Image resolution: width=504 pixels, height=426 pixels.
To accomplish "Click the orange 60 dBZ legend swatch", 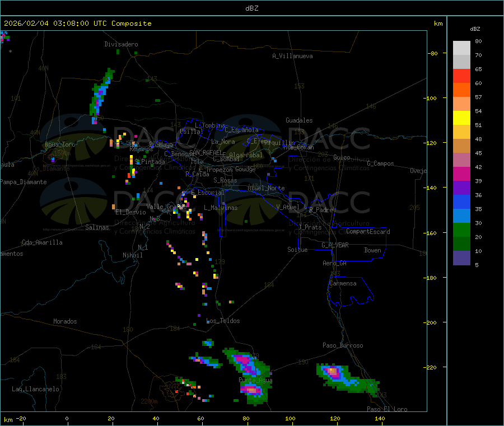I will (x=461, y=90).
